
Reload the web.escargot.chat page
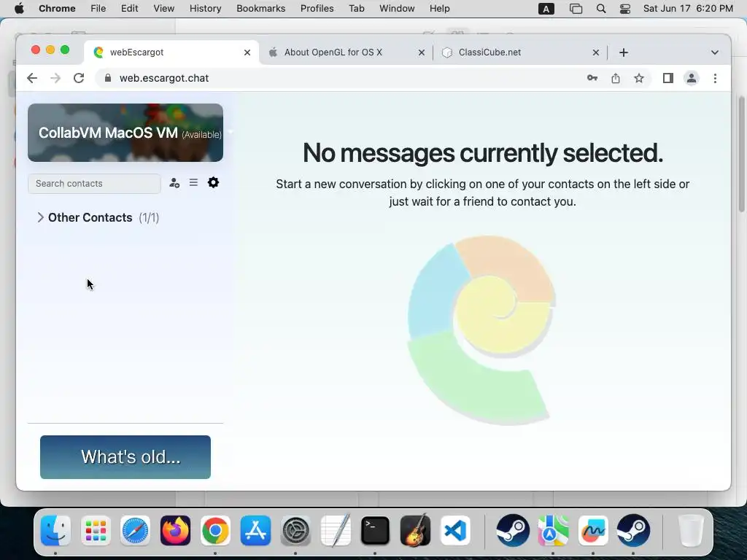79,78
